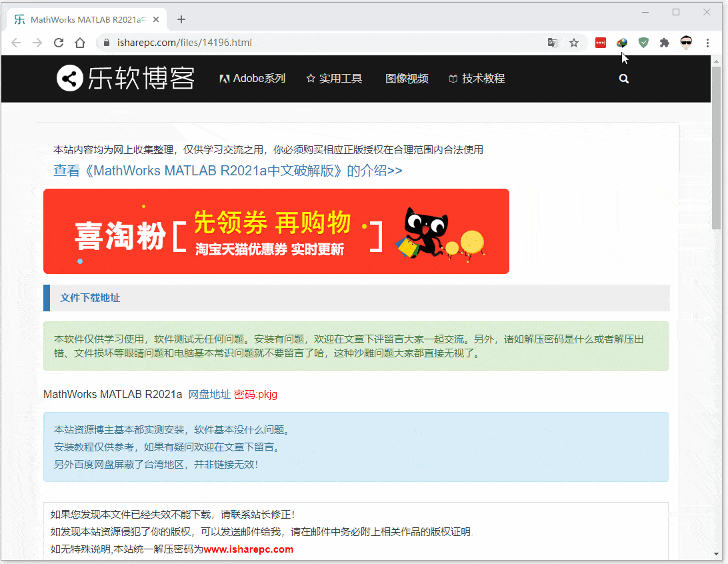728x564 pixels.
Task: Click the line 本站内容均为网上收集整理
Action: tap(269, 149)
